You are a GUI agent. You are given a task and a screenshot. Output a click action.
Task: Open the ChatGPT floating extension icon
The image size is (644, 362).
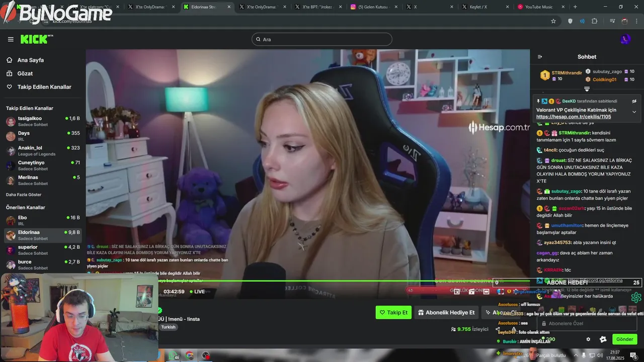636,298
